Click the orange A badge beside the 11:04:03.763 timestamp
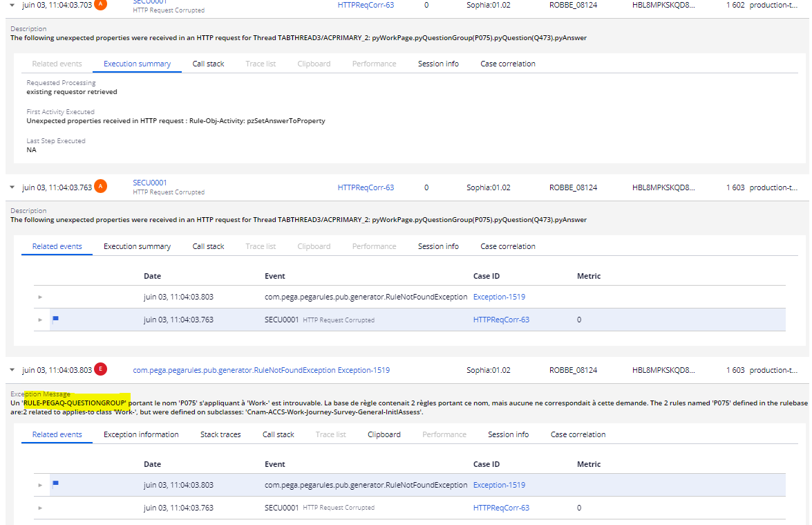The image size is (812, 525). tap(100, 187)
